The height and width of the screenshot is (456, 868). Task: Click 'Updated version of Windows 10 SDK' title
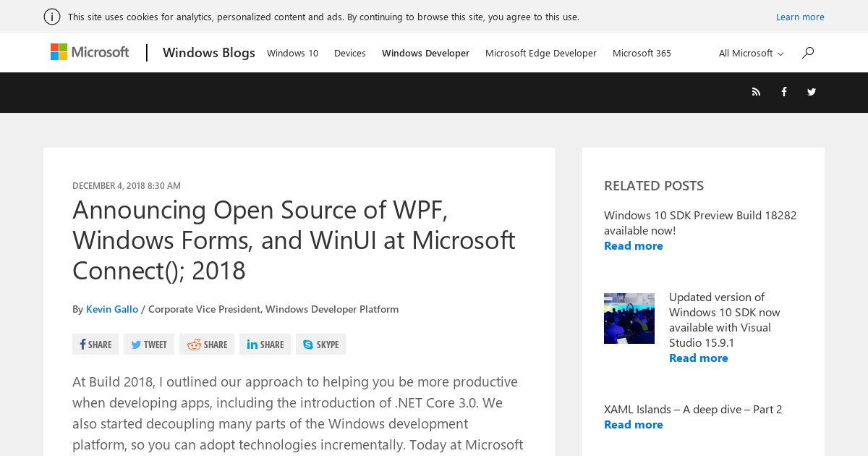[725, 320]
